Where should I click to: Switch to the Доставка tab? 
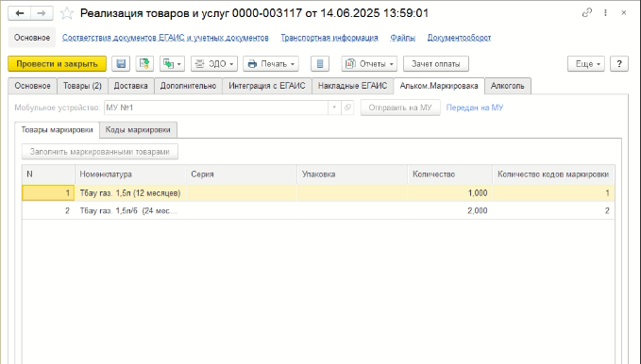(131, 86)
